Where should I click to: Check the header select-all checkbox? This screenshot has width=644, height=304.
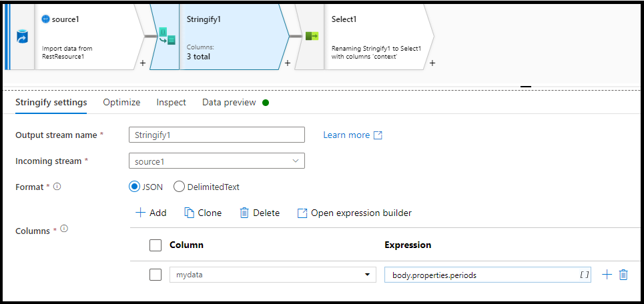coord(155,245)
